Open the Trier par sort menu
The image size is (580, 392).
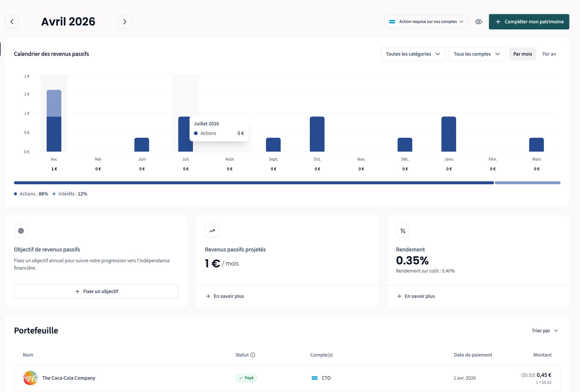pos(545,331)
